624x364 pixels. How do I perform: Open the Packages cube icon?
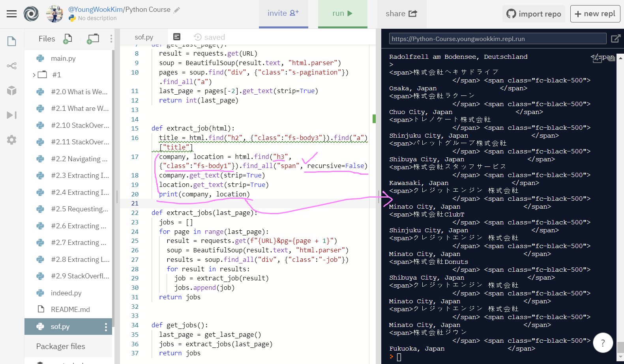tap(12, 90)
